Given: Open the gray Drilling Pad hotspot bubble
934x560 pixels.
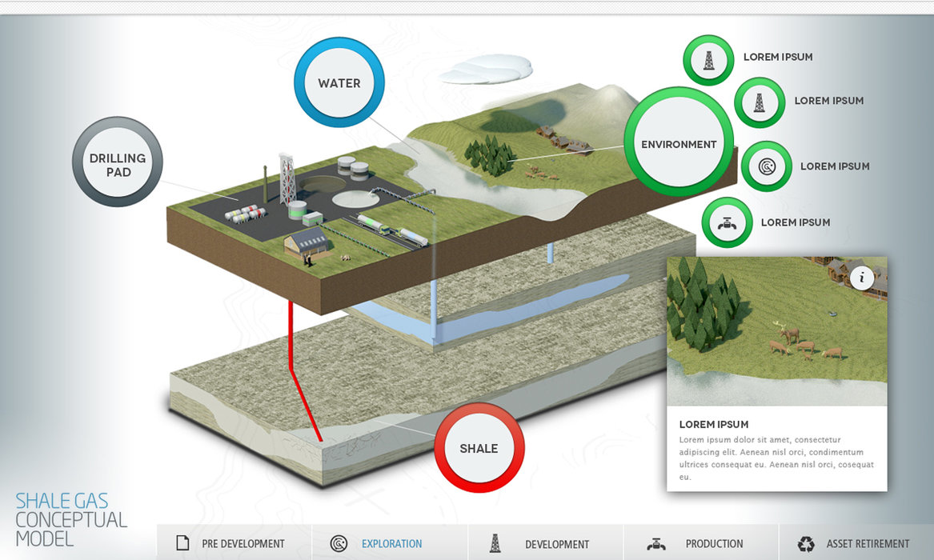Looking at the screenshot, I should coord(117,162).
